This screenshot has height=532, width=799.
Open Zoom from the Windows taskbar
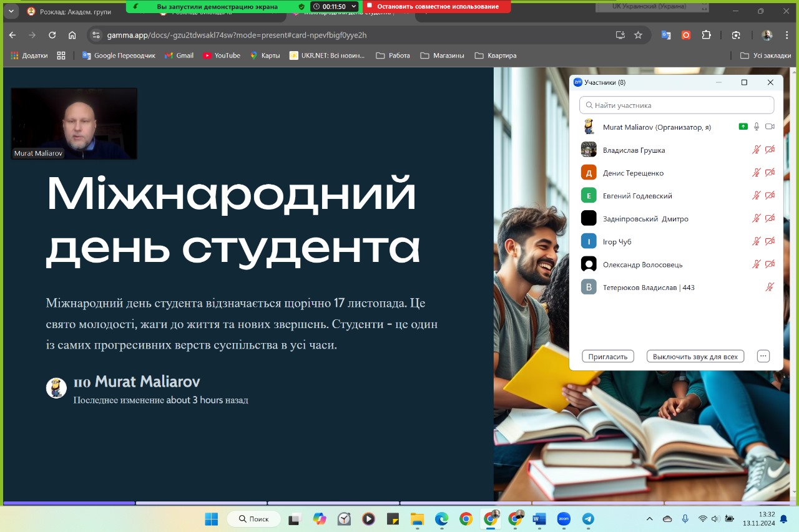tap(564, 519)
